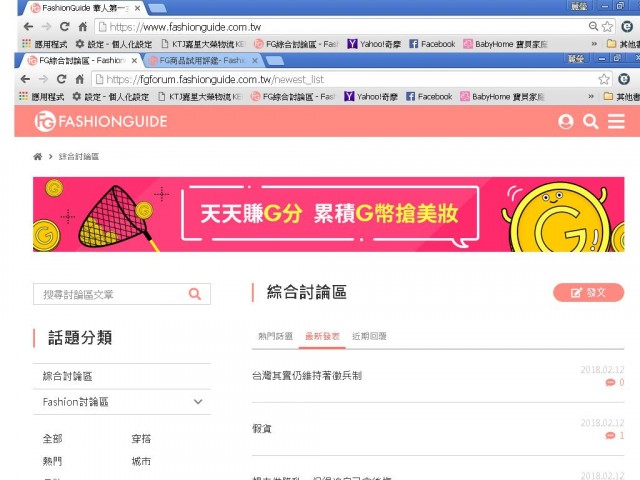Switch to the 熱門話題 tab
This screenshot has height=480, width=640.
point(275,337)
